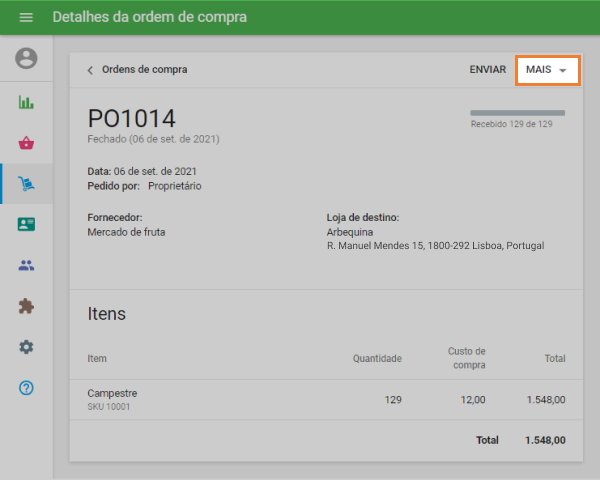Viewport: 600px width, 480px height.
Task: Click the Quantidade column header
Action: tap(377, 358)
